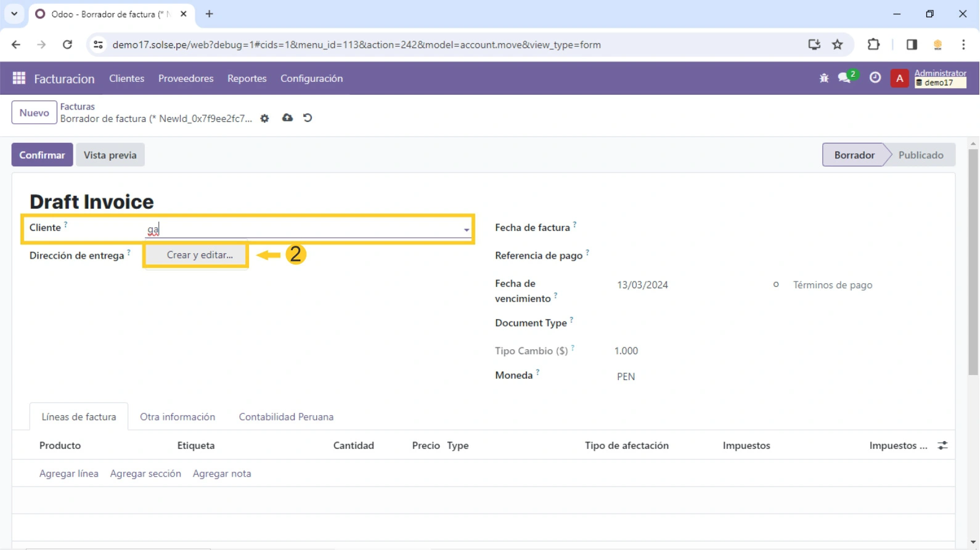980x550 pixels.
Task: Click the Confirmar button
Action: 42,155
